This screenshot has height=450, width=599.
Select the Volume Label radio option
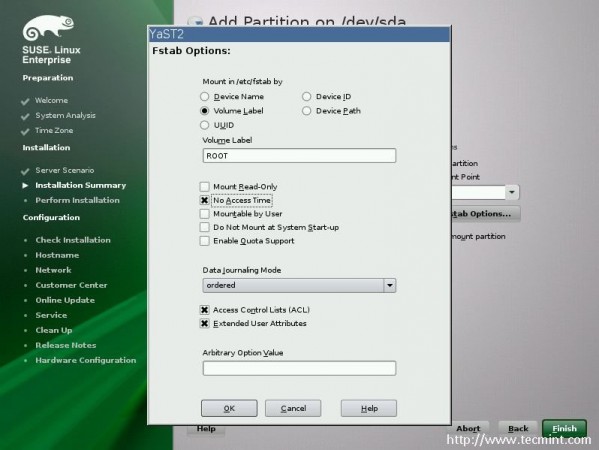(205, 111)
